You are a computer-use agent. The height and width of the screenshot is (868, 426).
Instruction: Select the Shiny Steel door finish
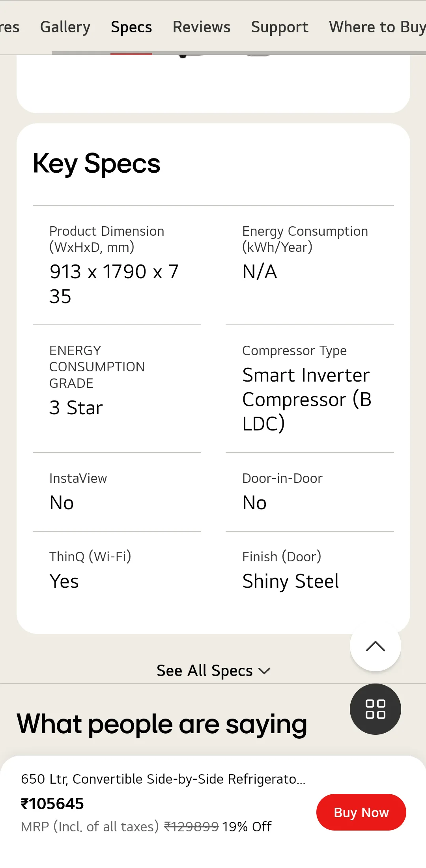tap(290, 581)
